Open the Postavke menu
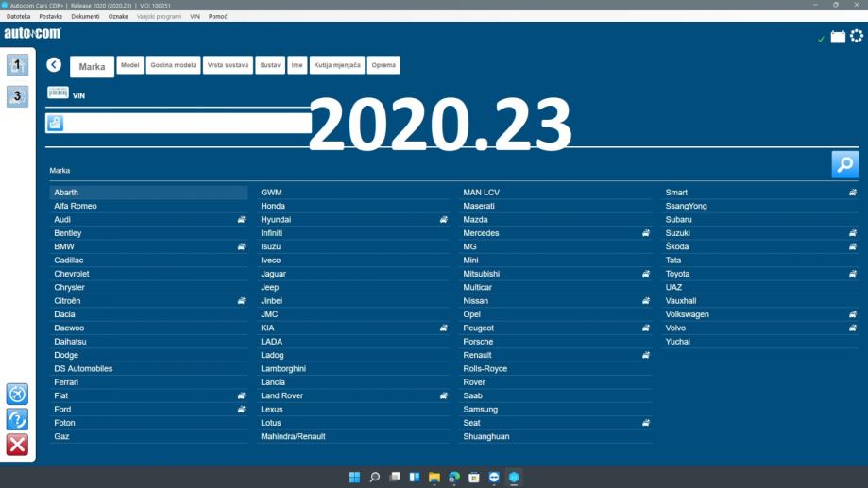 (x=51, y=17)
